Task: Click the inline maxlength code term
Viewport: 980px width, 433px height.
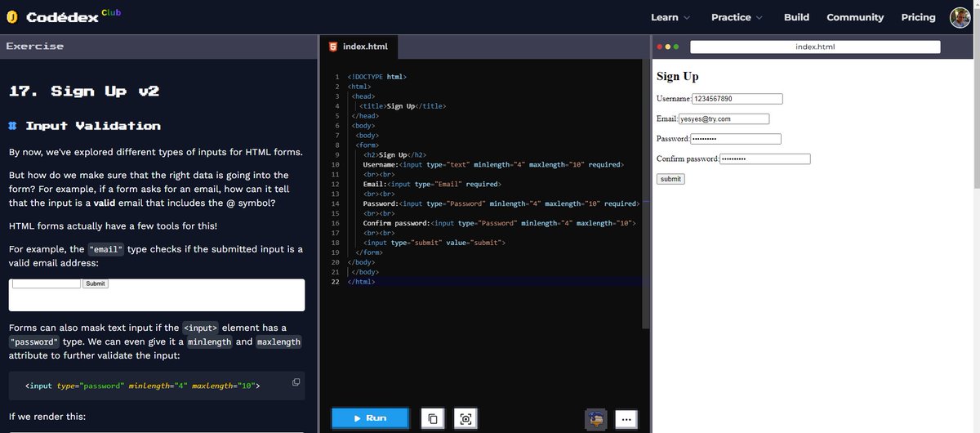Action: tap(278, 342)
